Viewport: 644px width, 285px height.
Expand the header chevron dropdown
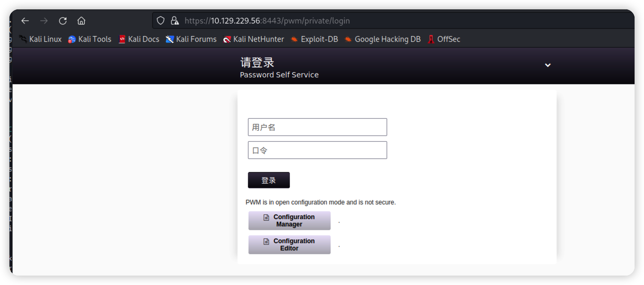tap(548, 65)
